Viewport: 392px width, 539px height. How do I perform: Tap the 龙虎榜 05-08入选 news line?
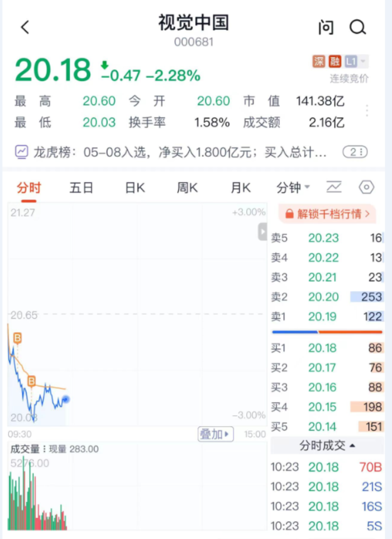pyautogui.click(x=180, y=152)
